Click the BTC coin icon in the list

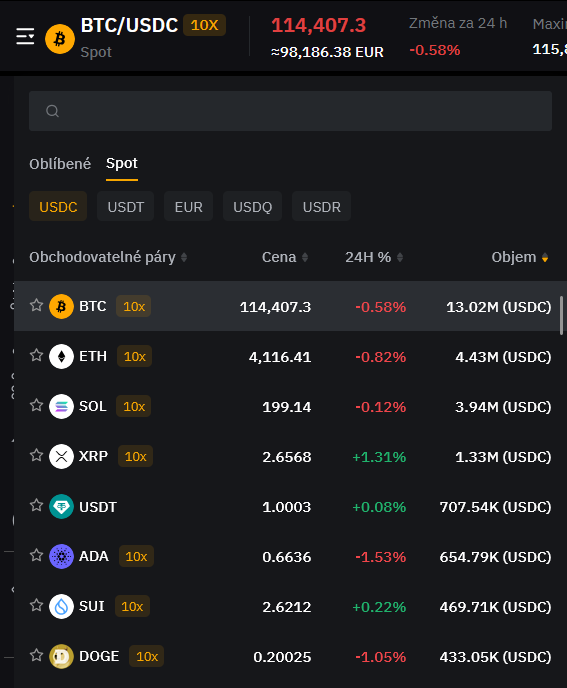point(61,306)
